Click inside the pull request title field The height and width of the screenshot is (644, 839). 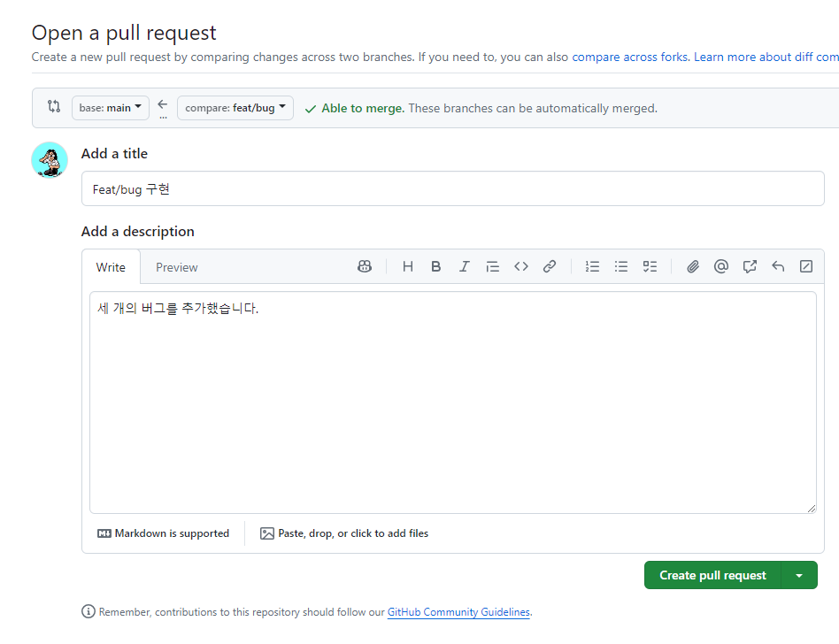coord(354,188)
